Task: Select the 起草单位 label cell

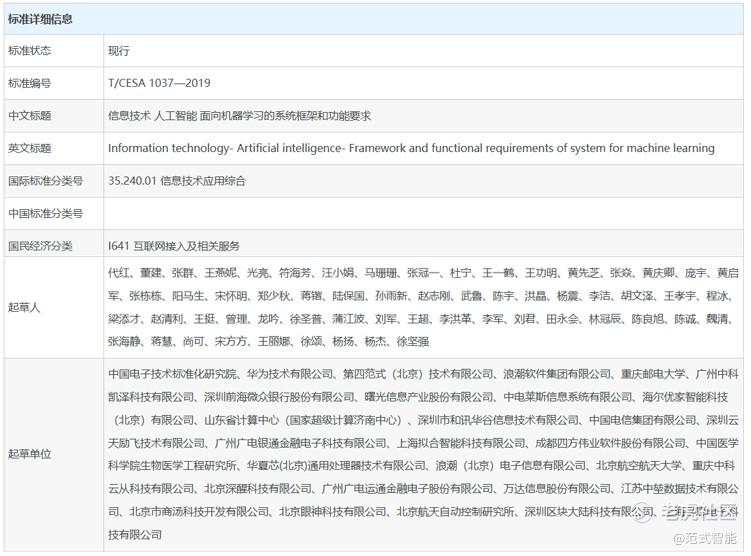Action: pos(30,454)
